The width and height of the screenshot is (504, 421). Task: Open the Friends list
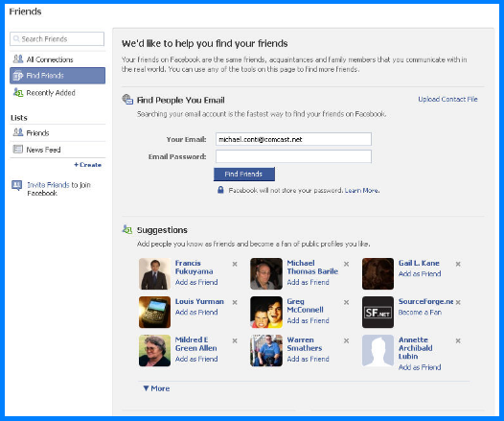click(57, 133)
